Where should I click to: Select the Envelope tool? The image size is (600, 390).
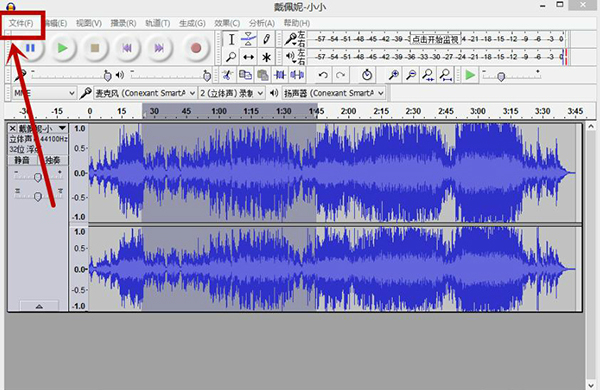point(249,39)
